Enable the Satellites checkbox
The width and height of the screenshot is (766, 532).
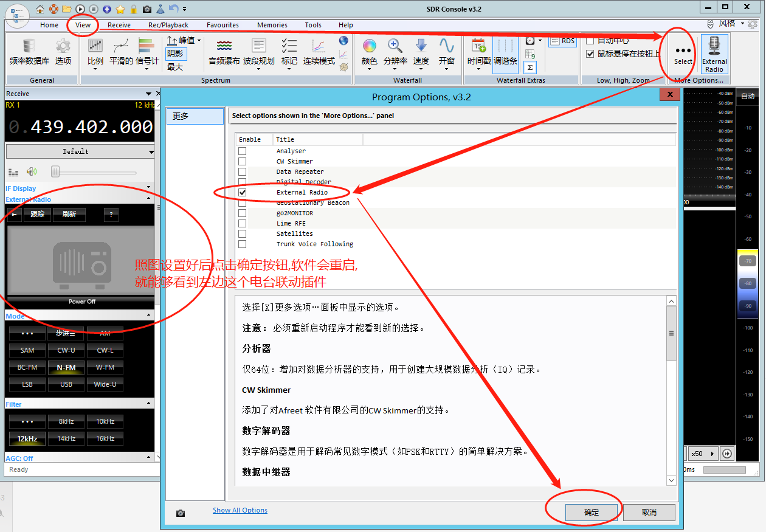[x=243, y=233]
